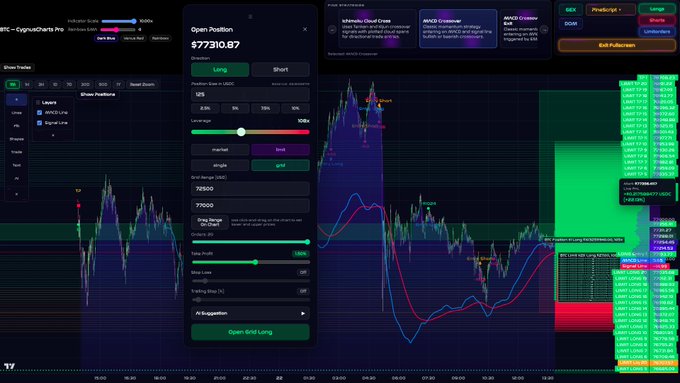Image resolution: width=680 pixels, height=383 pixels.
Task: Uncheck the Signal Line layer
Action: [x=39, y=123]
